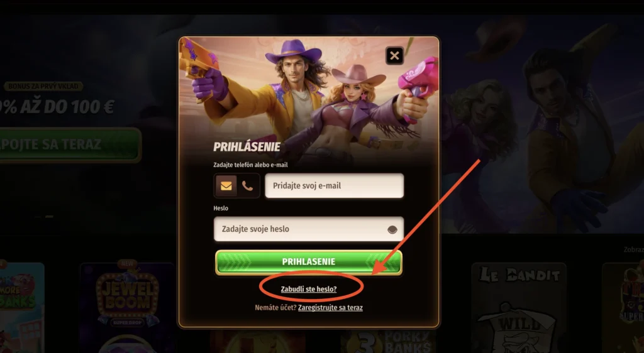The height and width of the screenshot is (353, 644).
Task: Open the Le Bandit game thumbnail
Action: tap(519, 308)
